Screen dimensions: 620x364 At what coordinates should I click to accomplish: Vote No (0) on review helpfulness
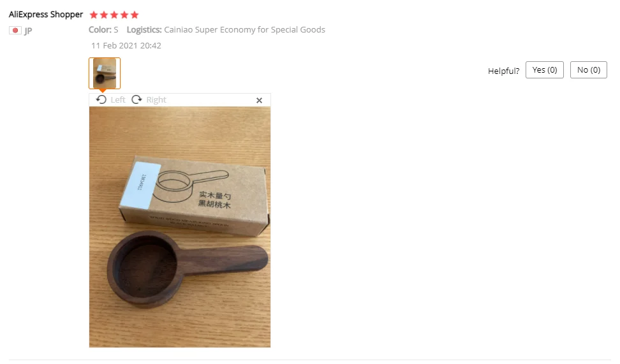coord(588,70)
